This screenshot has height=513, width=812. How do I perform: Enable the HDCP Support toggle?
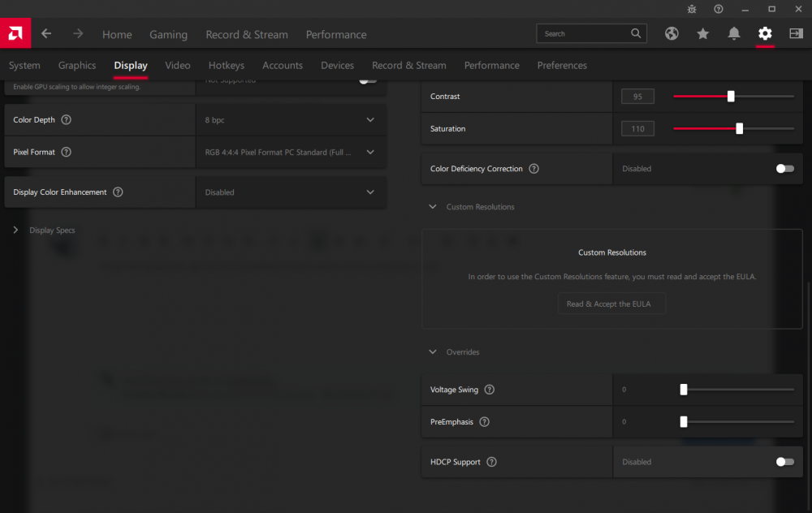[x=784, y=462]
